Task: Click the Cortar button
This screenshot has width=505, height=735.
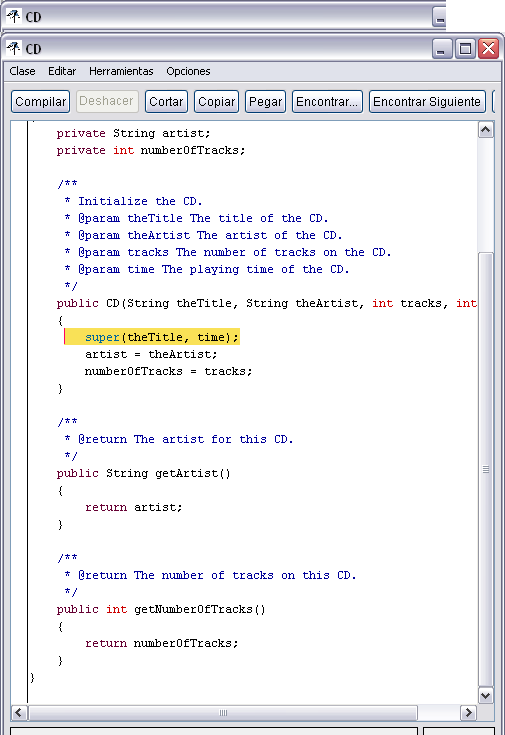Action: (166, 102)
